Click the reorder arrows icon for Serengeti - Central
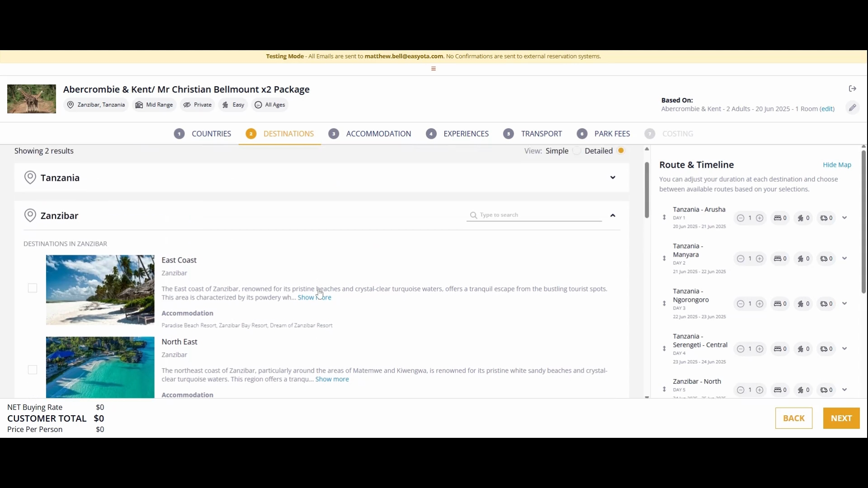Image resolution: width=868 pixels, height=488 pixels. pos(664,349)
